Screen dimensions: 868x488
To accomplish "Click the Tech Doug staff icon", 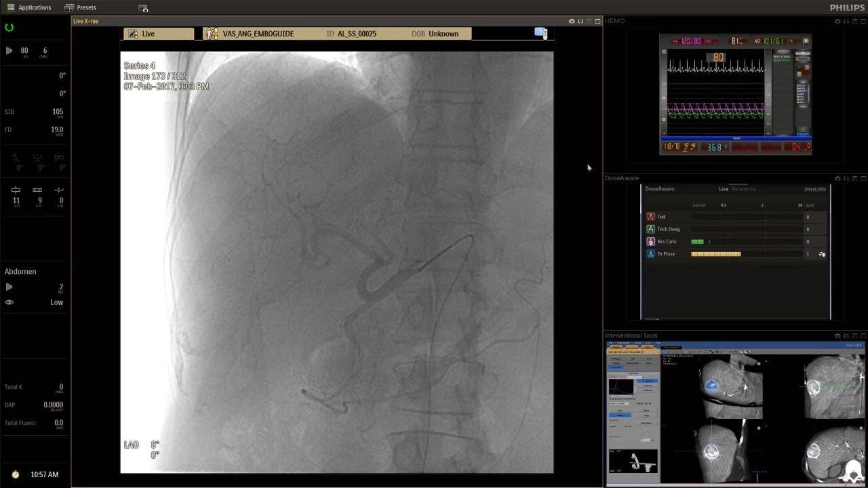I will pos(651,230).
